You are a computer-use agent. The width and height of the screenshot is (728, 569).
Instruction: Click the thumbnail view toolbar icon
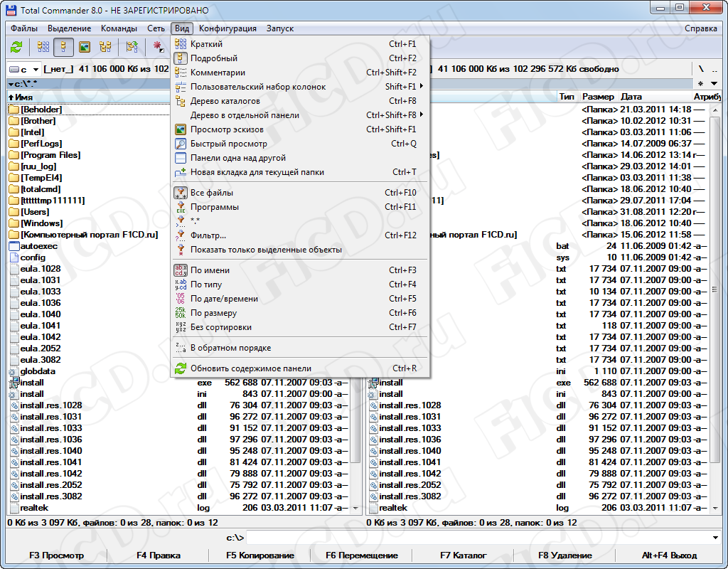pyautogui.click(x=84, y=47)
